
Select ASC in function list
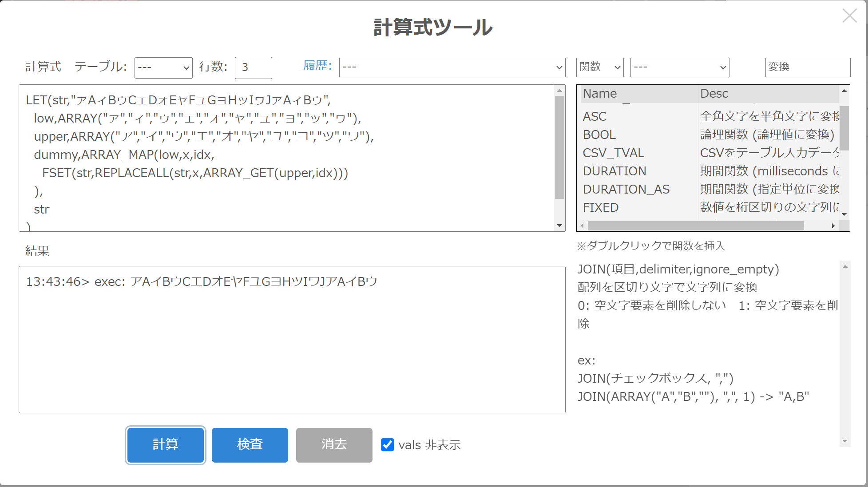click(x=595, y=116)
